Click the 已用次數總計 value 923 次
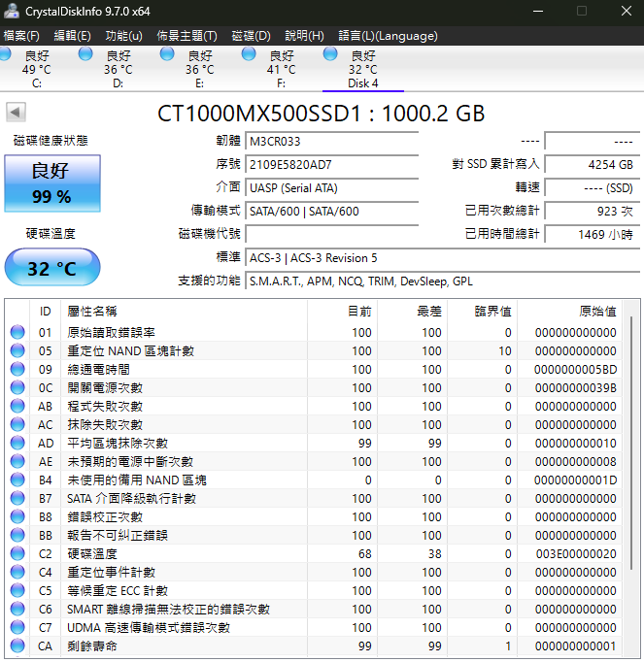 [592, 211]
